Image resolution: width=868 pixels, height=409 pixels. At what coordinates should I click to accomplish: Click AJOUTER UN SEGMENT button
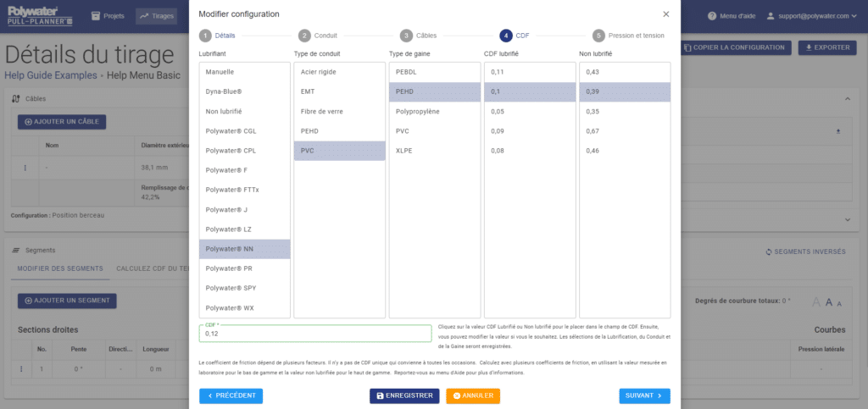tap(67, 301)
